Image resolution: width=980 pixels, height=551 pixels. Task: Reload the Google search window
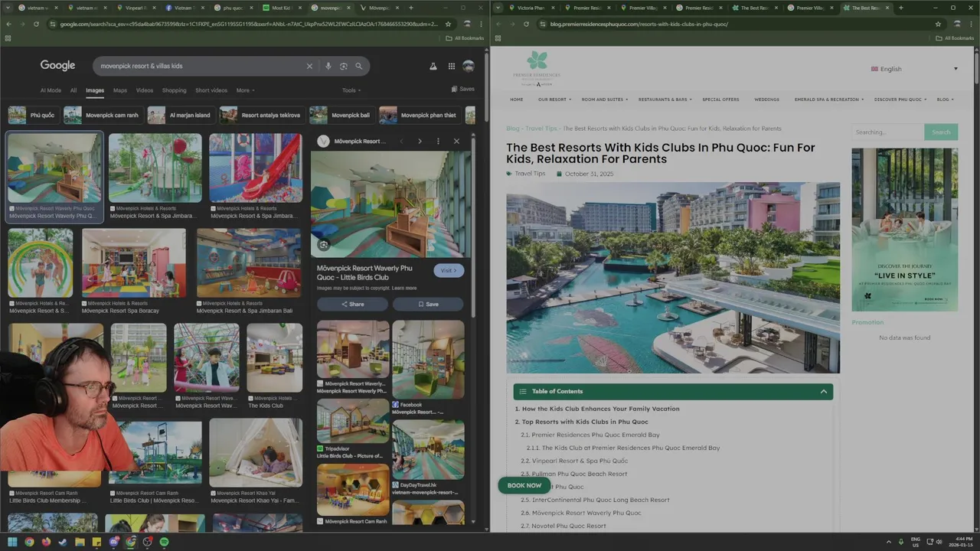(36, 24)
